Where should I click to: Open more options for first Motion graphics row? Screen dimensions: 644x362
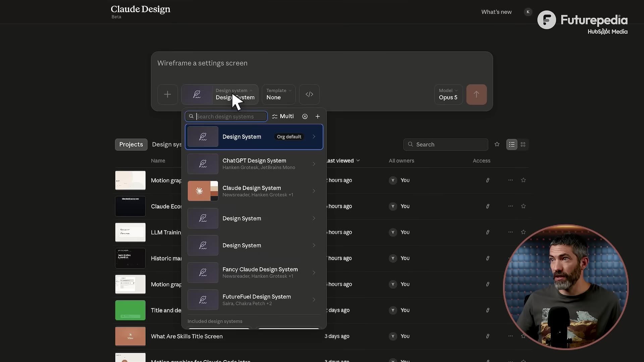[x=511, y=180]
